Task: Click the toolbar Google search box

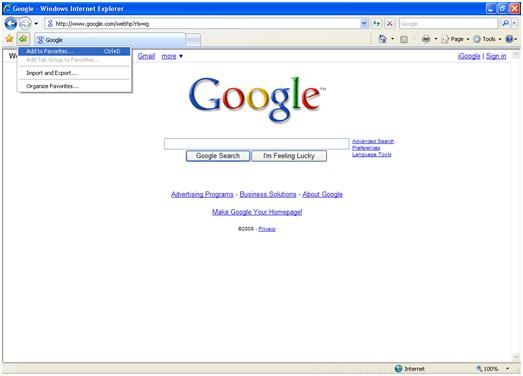Action: [448, 23]
